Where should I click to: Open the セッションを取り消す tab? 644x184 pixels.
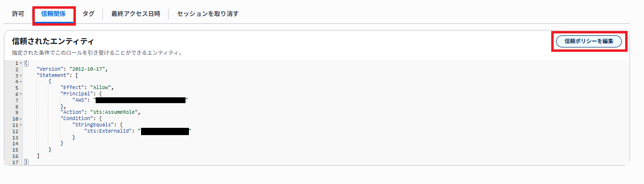click(x=208, y=14)
